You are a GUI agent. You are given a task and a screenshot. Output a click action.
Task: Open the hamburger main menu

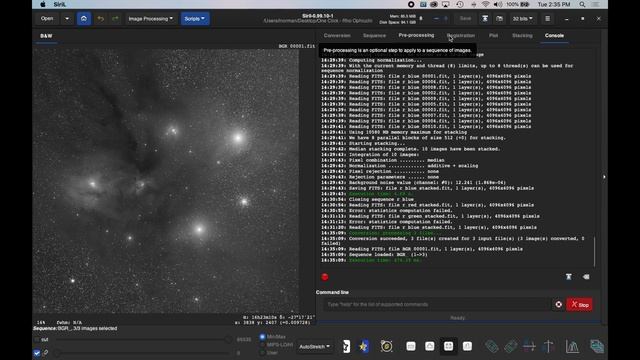(x=547, y=19)
